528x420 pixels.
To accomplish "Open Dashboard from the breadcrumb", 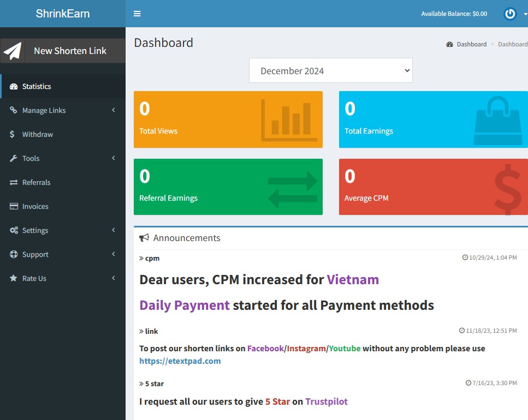I will click(472, 44).
